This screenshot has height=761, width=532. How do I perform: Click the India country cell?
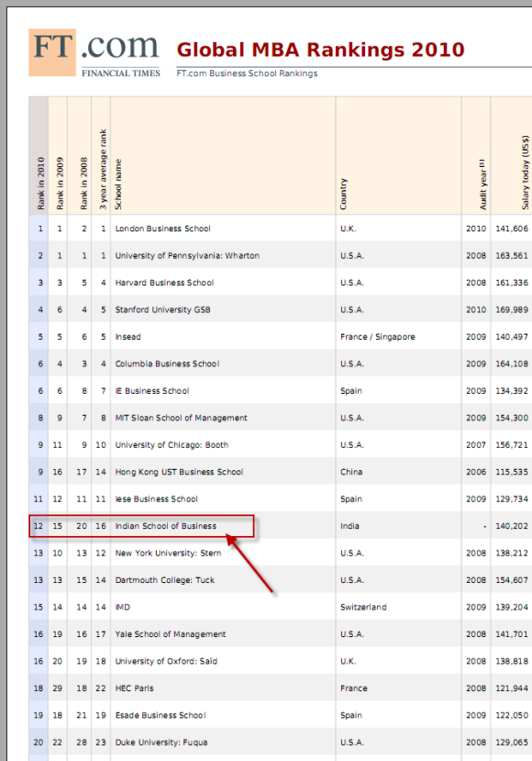pyautogui.click(x=349, y=526)
